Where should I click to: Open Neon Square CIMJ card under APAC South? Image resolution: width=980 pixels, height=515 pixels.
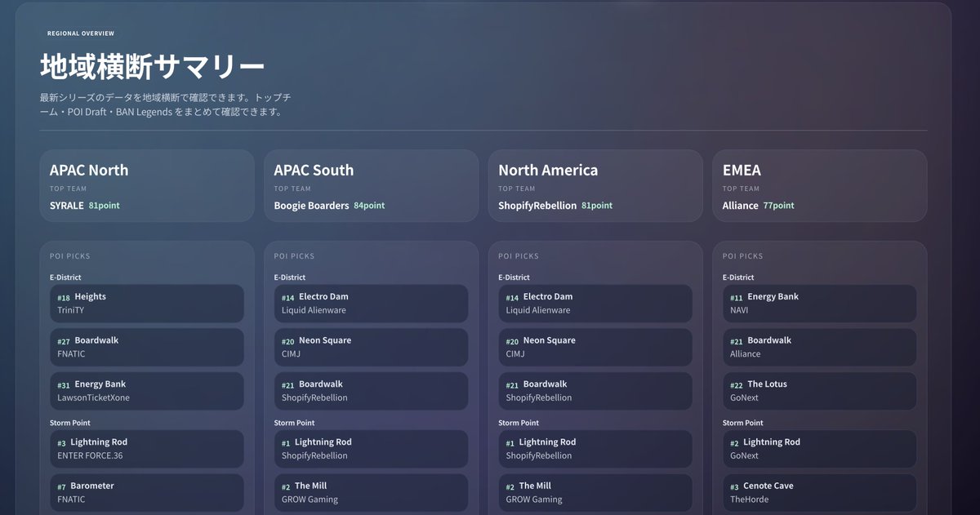click(x=372, y=347)
